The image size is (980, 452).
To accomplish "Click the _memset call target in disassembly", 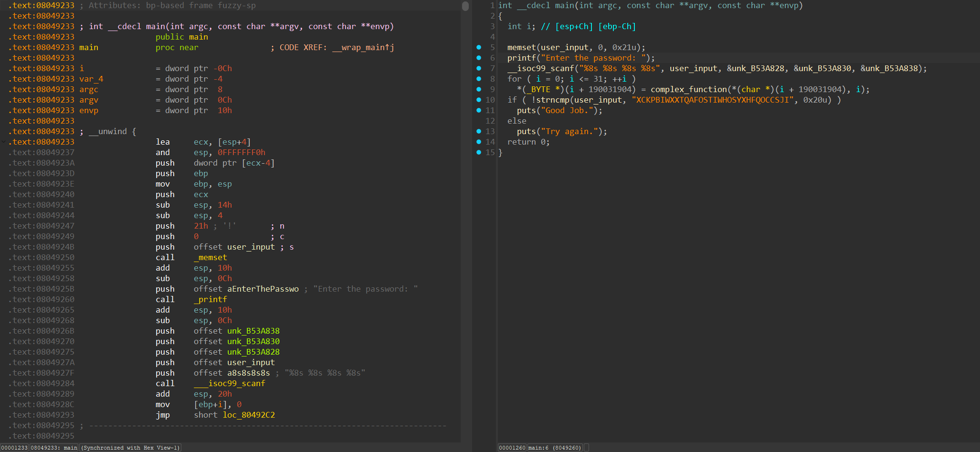I will [x=211, y=257].
